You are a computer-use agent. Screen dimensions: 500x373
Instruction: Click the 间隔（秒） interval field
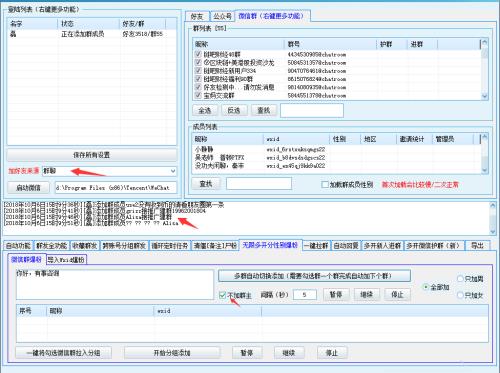[x=305, y=295]
